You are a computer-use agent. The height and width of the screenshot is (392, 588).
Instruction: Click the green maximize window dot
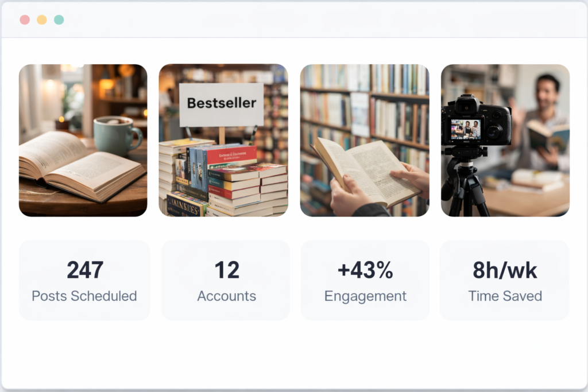[59, 20]
